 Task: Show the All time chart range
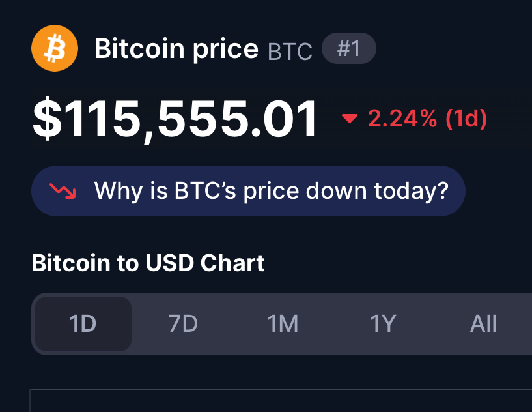click(483, 324)
